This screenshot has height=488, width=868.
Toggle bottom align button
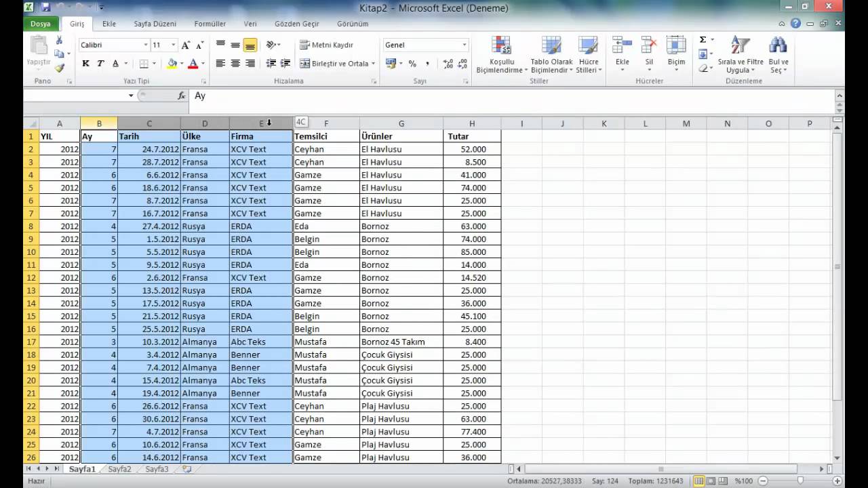coord(250,45)
